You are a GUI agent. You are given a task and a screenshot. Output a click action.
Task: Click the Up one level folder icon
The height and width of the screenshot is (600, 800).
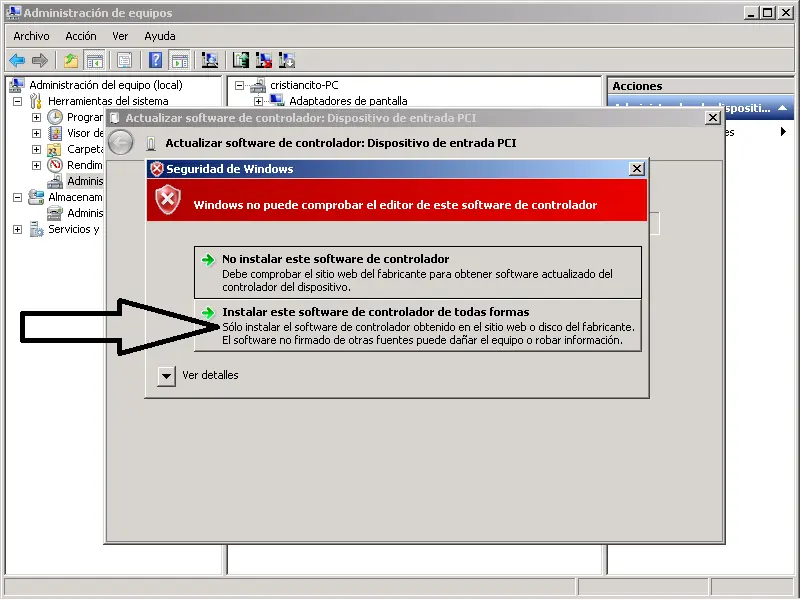tap(71, 61)
